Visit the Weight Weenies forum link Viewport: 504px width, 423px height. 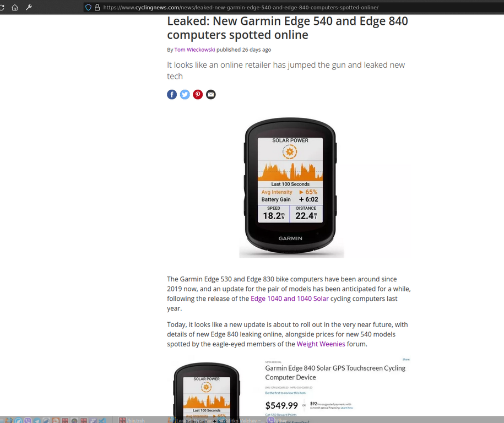click(x=321, y=344)
